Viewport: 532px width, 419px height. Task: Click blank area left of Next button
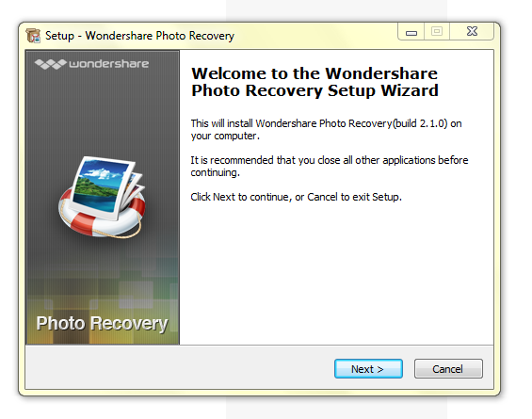pos(180,368)
